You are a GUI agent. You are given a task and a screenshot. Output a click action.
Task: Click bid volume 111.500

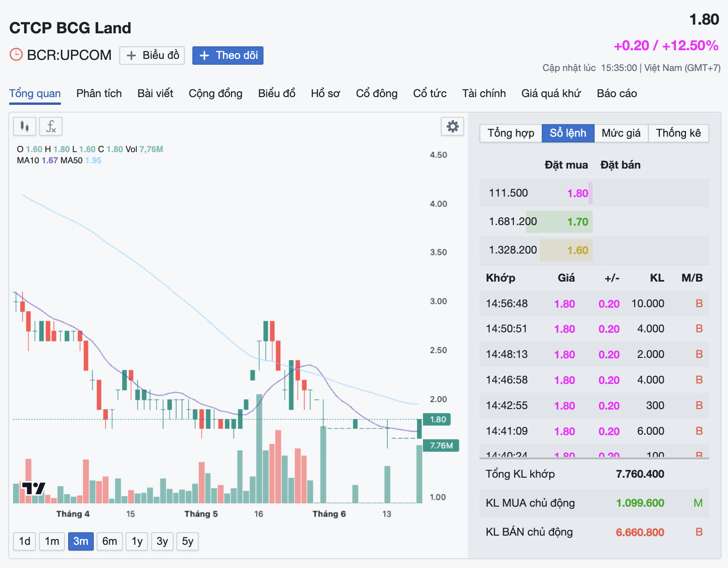pyautogui.click(x=509, y=193)
